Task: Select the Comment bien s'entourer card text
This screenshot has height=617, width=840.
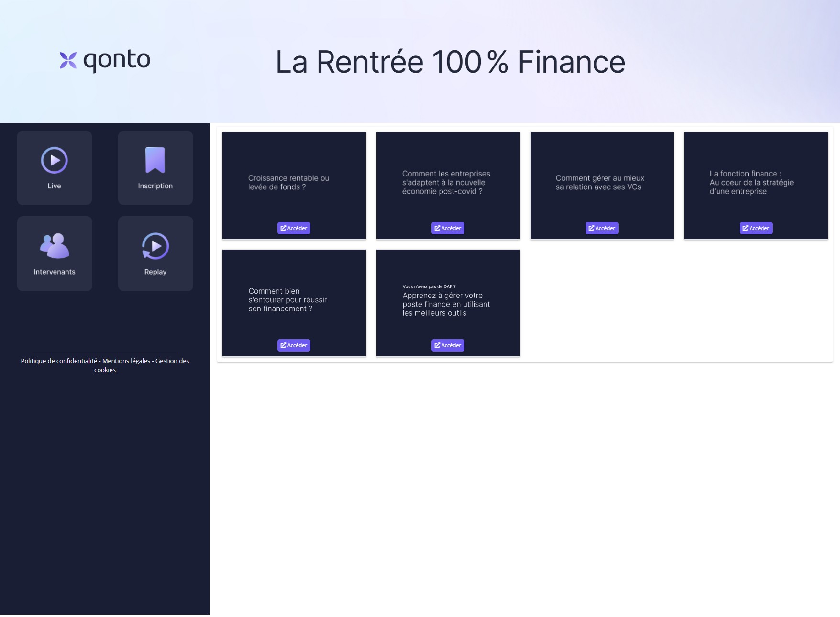Action: pyautogui.click(x=287, y=300)
